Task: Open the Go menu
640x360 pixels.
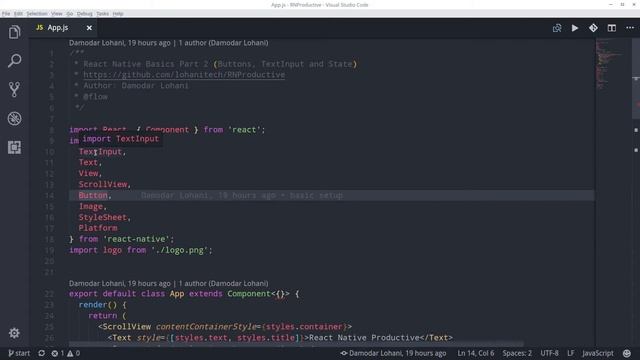Action: click(x=70, y=13)
